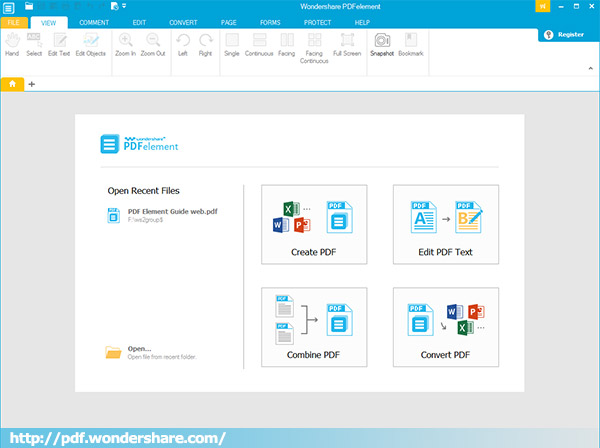The image size is (600, 448).
Task: Activate the Select text tool
Action: [34, 45]
